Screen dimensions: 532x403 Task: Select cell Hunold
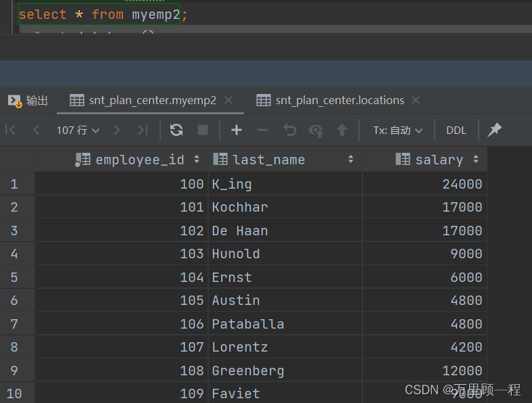pos(285,254)
